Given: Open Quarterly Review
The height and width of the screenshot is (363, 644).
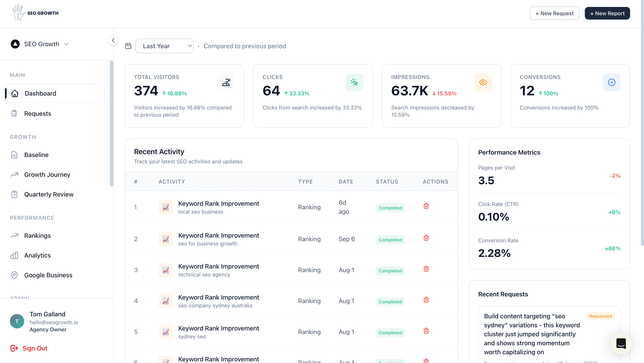Looking at the screenshot, I should (54, 195).
